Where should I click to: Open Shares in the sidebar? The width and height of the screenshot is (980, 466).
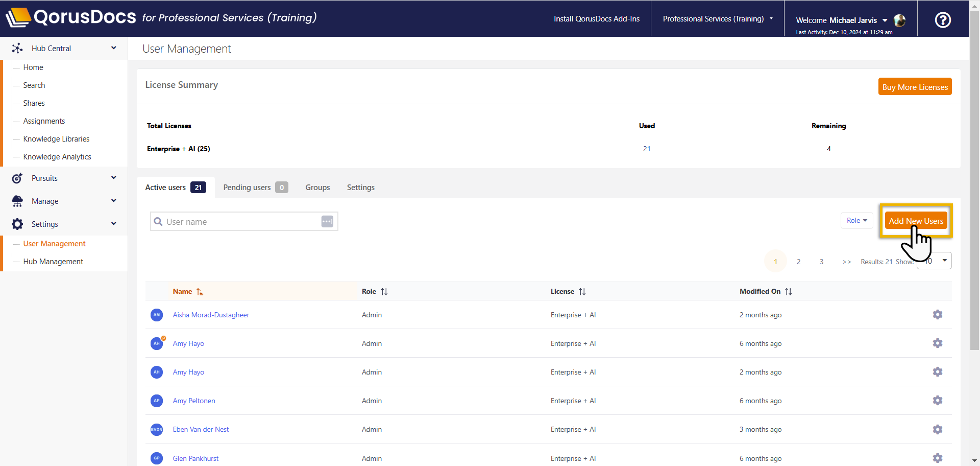click(34, 103)
